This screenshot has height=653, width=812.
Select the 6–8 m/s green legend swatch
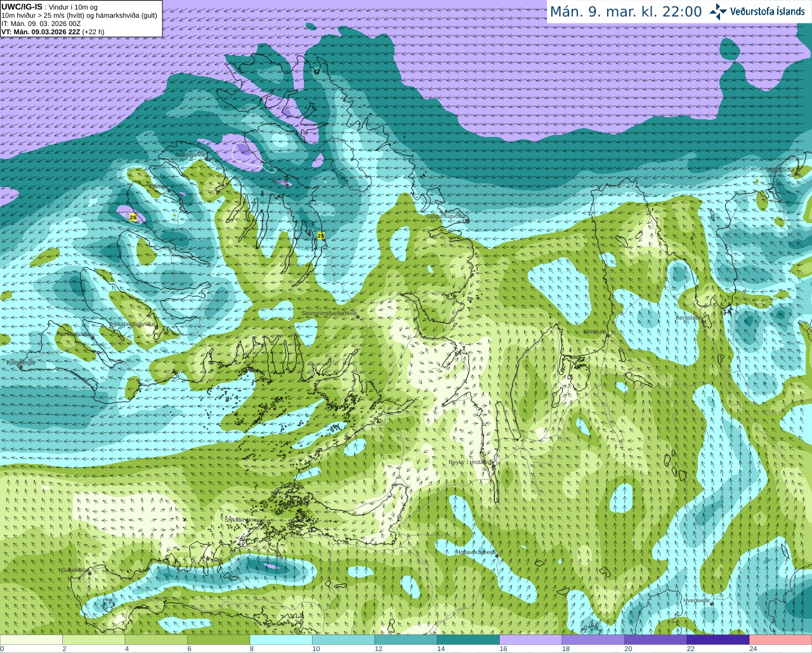click(218, 640)
